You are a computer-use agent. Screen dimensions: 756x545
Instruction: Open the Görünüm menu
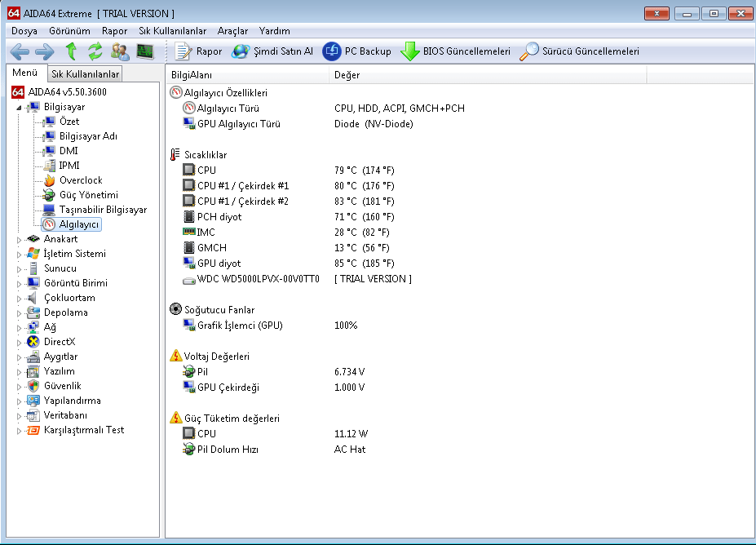[69, 31]
